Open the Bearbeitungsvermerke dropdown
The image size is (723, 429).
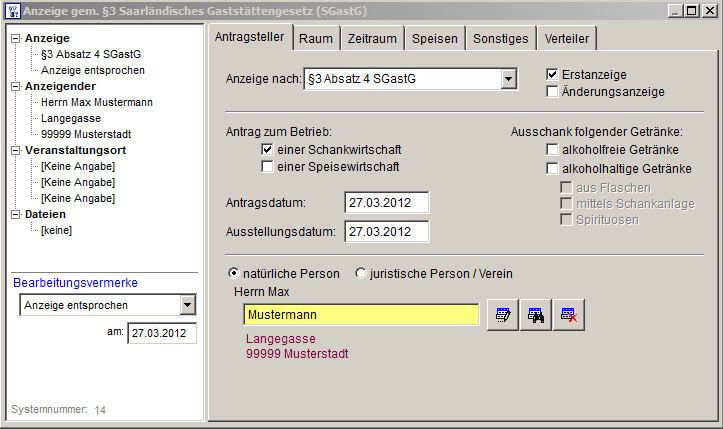click(x=187, y=305)
